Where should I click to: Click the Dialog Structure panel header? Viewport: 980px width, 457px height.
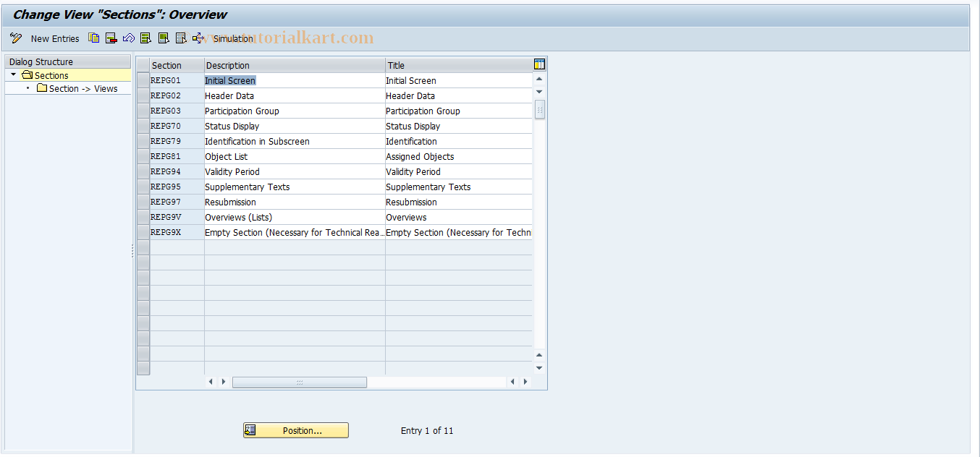[x=68, y=61]
